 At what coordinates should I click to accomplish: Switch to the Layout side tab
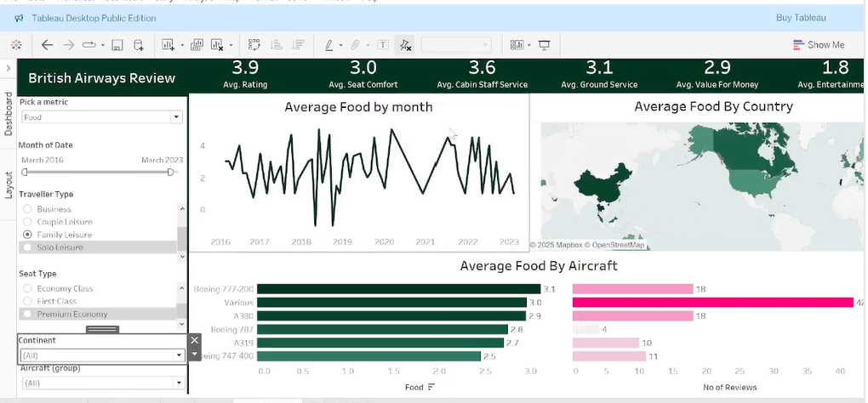(x=9, y=184)
